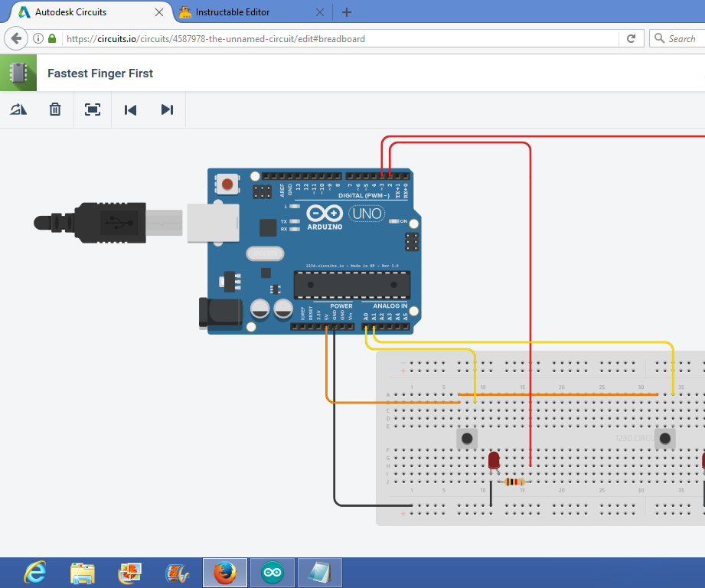Click the green chip icon next to Fastest Finger First
Viewport: 705px width, 588px height.
point(18,73)
